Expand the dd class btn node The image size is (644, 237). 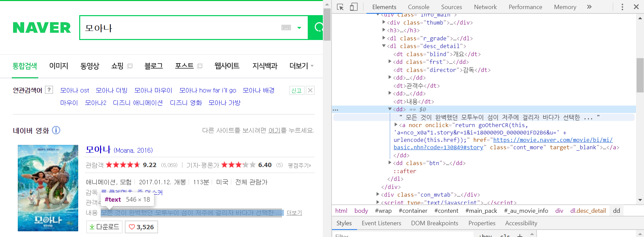(x=390, y=163)
